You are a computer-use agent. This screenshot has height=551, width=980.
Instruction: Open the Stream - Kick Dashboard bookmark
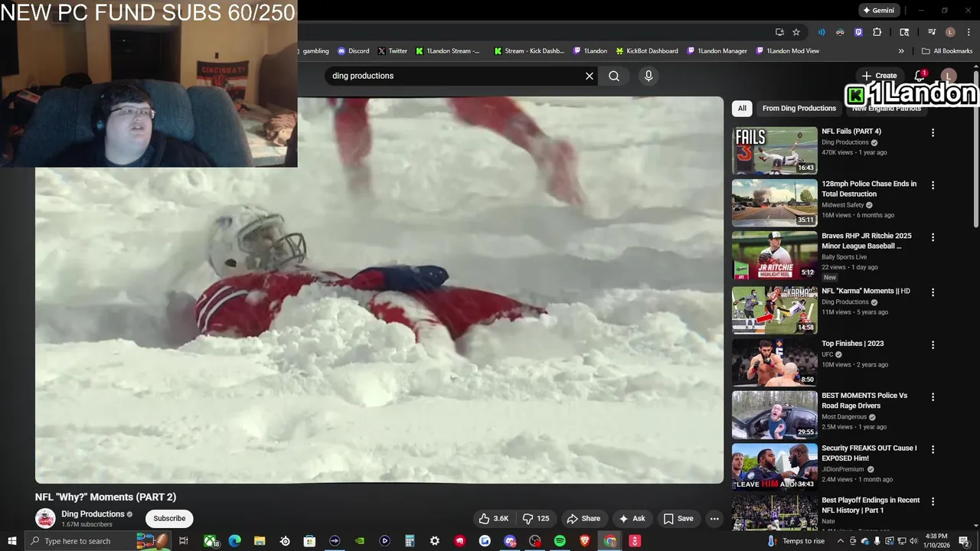(x=529, y=51)
